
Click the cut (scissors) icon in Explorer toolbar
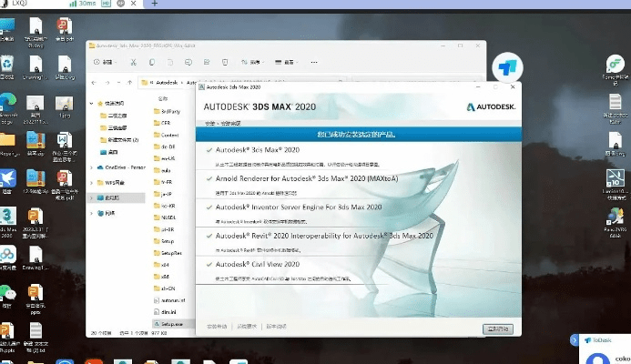[x=133, y=63]
